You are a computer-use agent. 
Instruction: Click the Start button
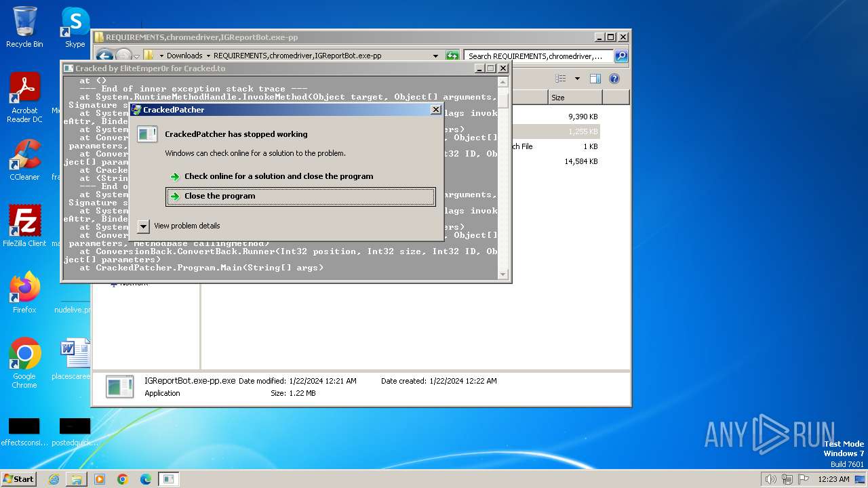click(19, 479)
